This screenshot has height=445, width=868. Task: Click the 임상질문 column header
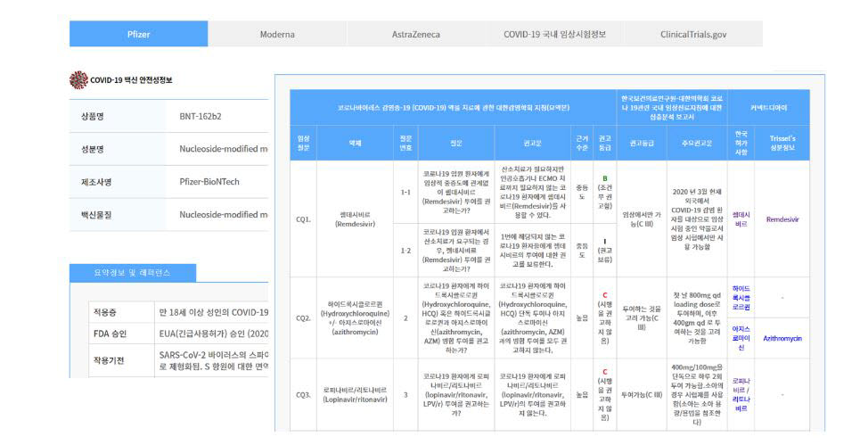(303, 143)
